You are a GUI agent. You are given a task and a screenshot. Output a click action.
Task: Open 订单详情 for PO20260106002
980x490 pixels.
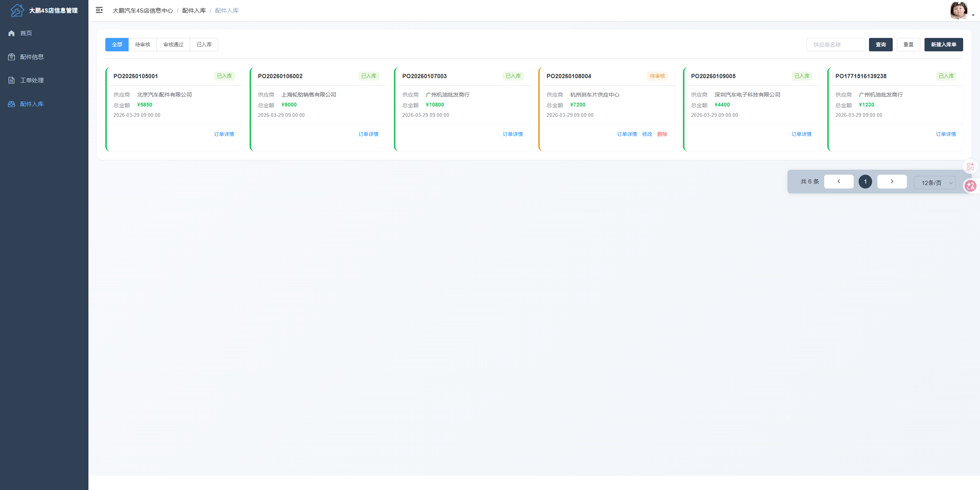click(x=368, y=134)
